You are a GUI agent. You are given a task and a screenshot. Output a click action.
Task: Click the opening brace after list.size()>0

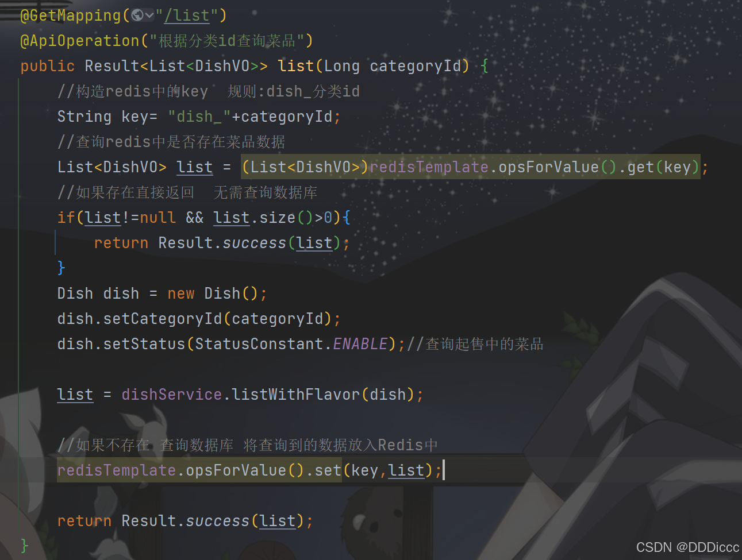click(x=347, y=218)
